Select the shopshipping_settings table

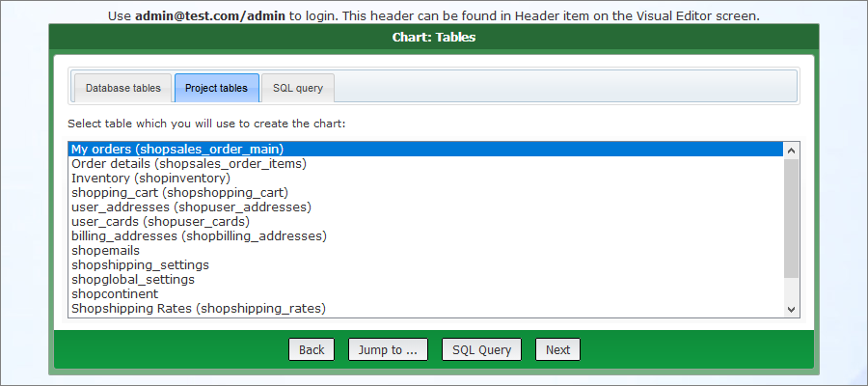[425, 264]
